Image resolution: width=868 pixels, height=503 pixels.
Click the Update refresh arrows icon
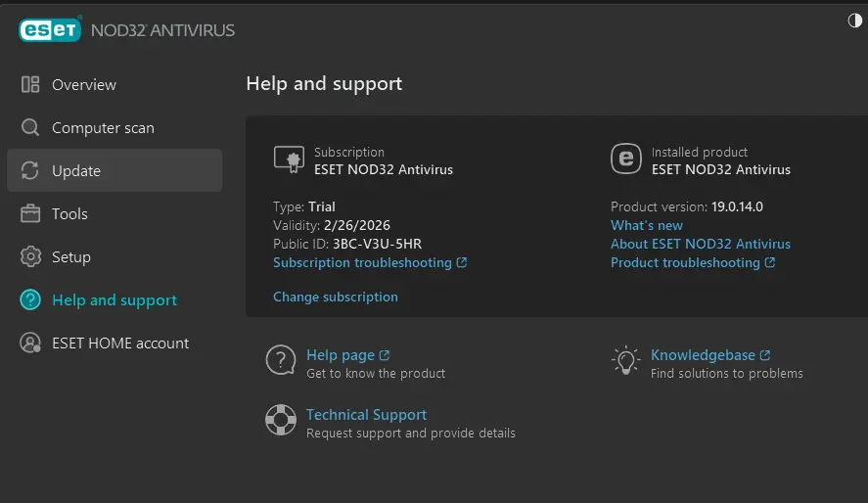tap(30, 170)
